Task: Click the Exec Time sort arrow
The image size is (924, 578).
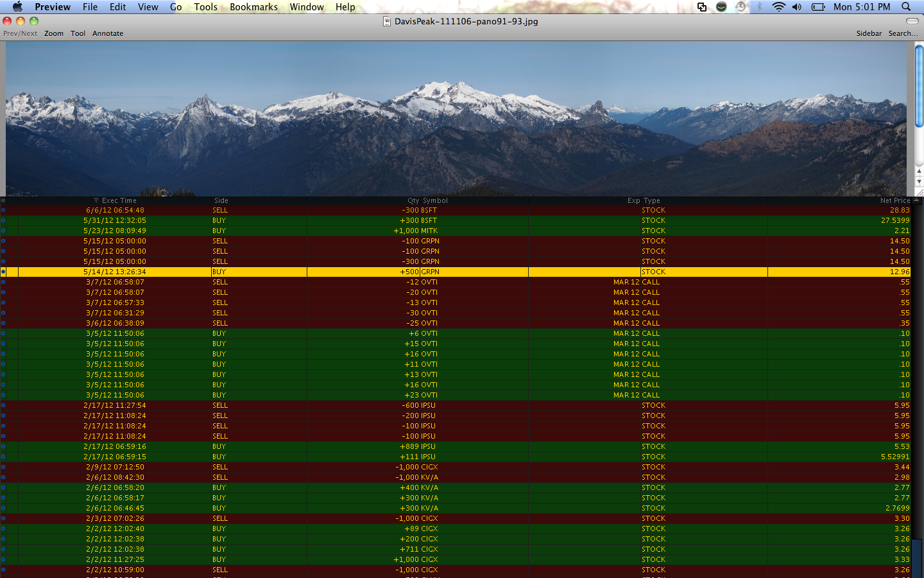Action: tap(96, 200)
